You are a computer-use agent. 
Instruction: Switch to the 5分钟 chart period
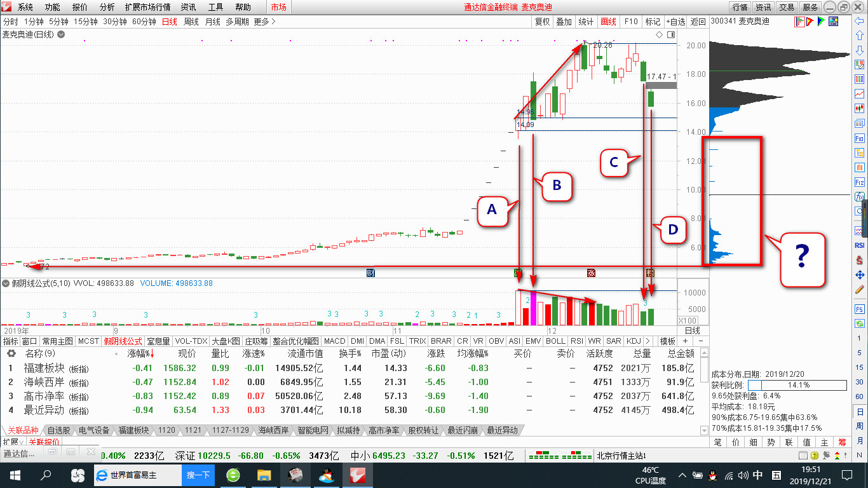coord(58,22)
